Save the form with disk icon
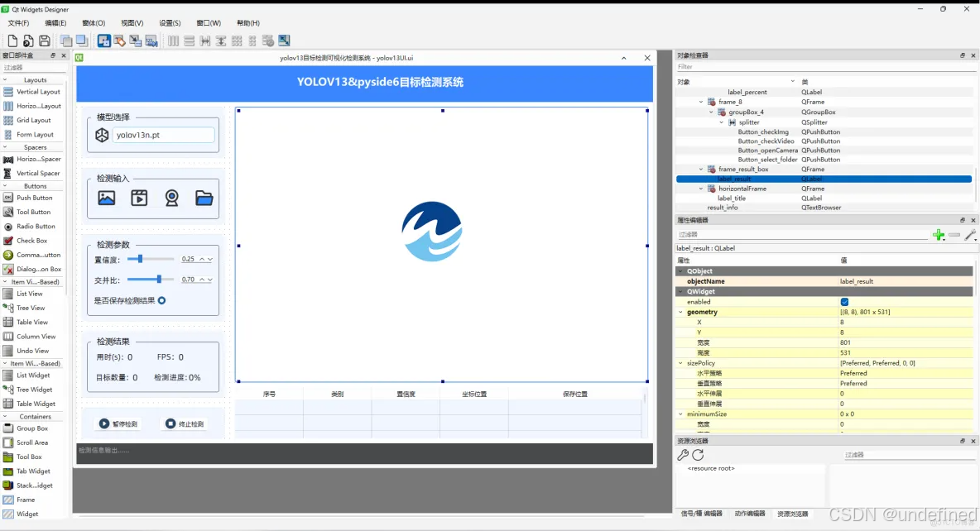Viewport: 980px width, 531px height. [45, 41]
